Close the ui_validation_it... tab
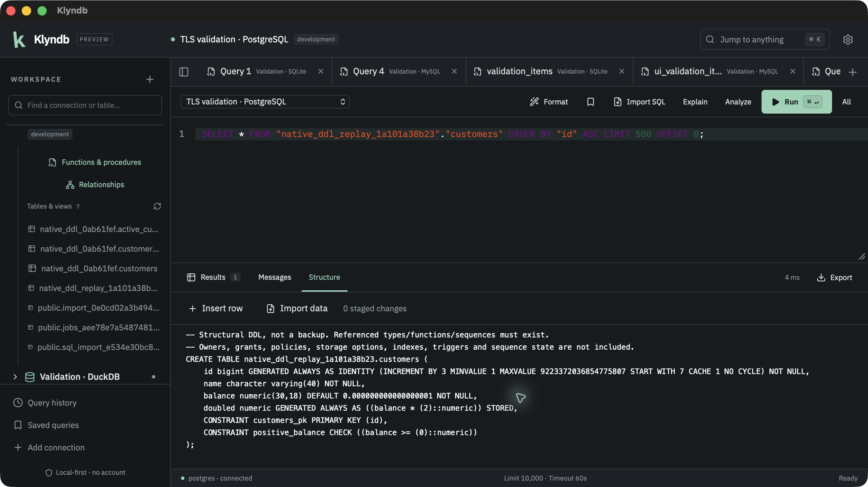The height and width of the screenshot is (487, 868). point(792,71)
